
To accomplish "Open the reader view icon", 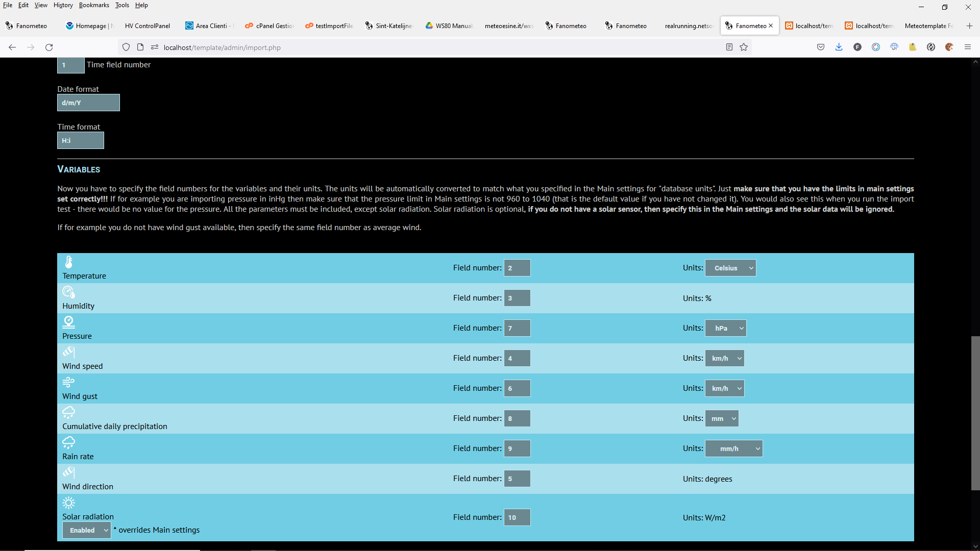I will click(x=729, y=47).
